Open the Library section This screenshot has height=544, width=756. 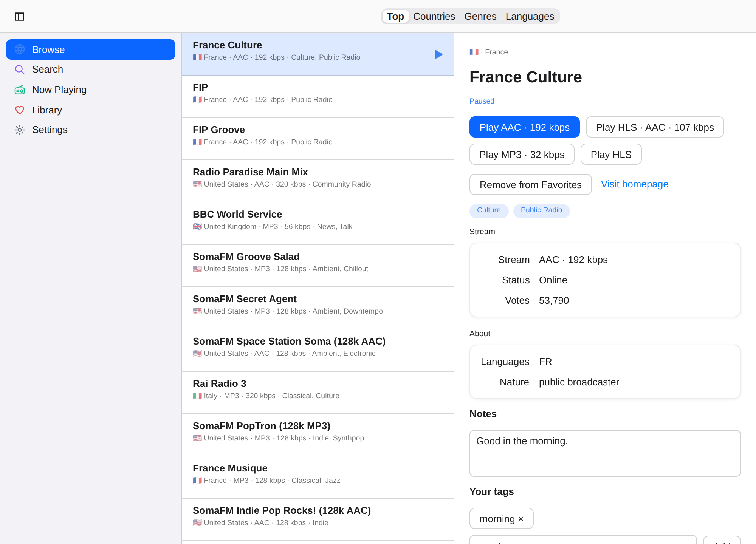click(x=91, y=110)
